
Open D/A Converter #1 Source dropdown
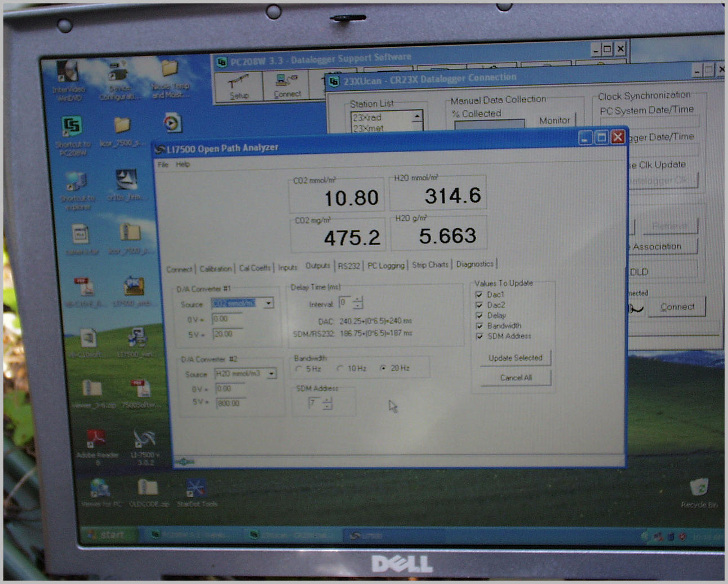tap(269, 303)
